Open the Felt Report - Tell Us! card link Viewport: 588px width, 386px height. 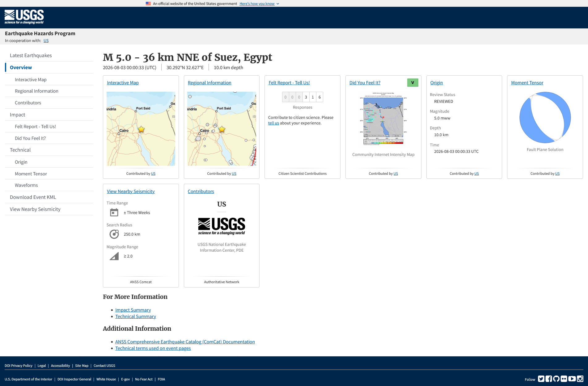(x=289, y=83)
